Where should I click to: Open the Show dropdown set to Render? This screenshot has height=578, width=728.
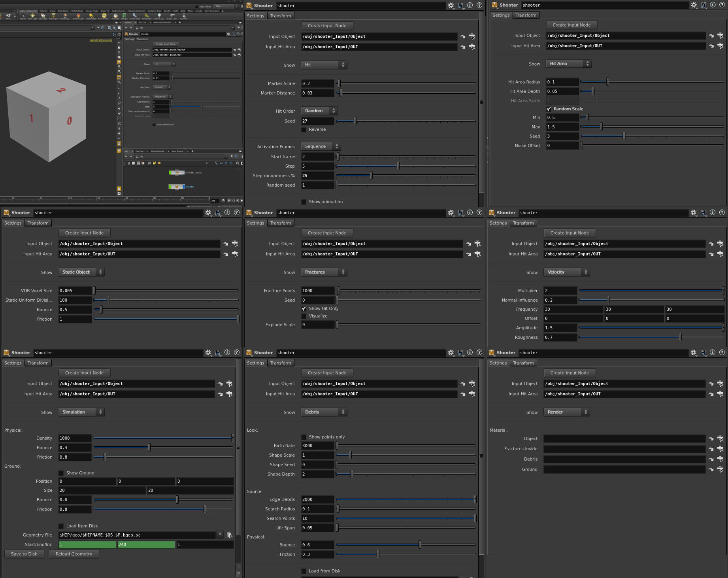click(x=567, y=412)
